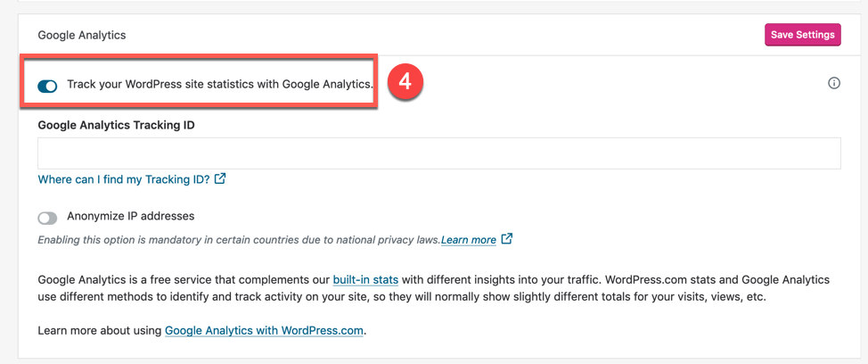This screenshot has height=364, width=868.
Task: Click the Google Analytics section heading
Action: click(x=82, y=35)
